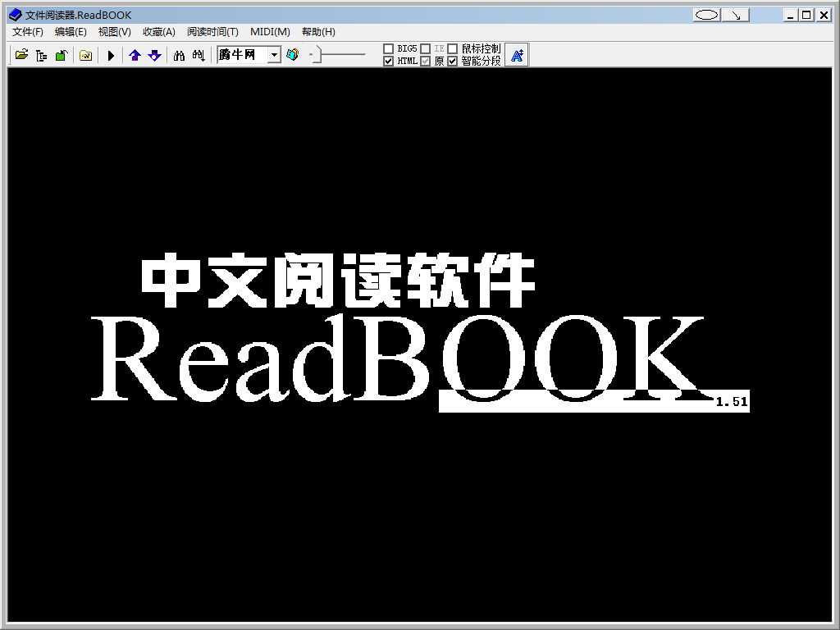Show the tree list toolbar icon
This screenshot has width=840, height=630.
click(41, 55)
